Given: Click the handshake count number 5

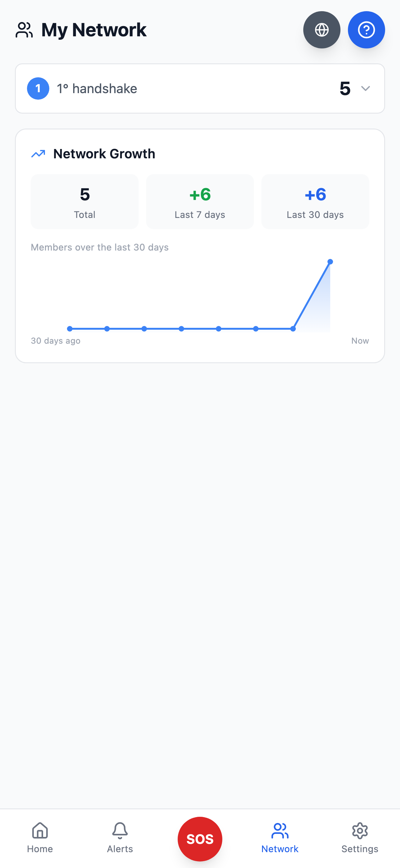Looking at the screenshot, I should [x=345, y=88].
